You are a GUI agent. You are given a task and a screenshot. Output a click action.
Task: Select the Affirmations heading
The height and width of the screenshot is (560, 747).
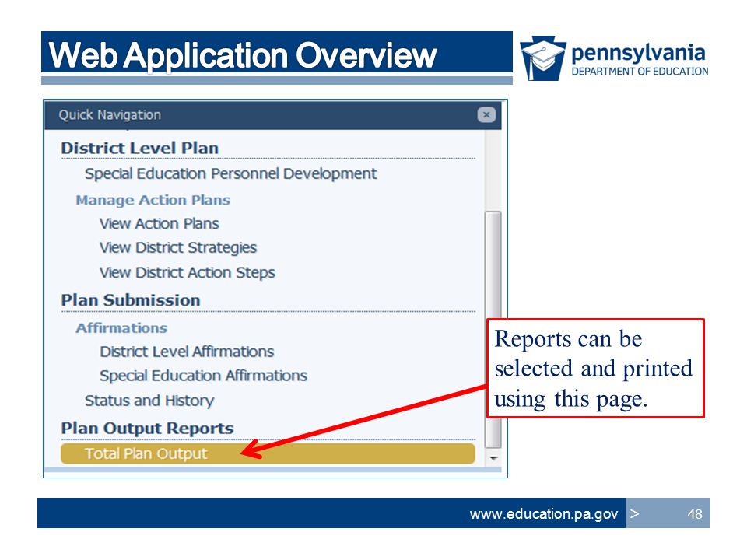pyautogui.click(x=121, y=328)
